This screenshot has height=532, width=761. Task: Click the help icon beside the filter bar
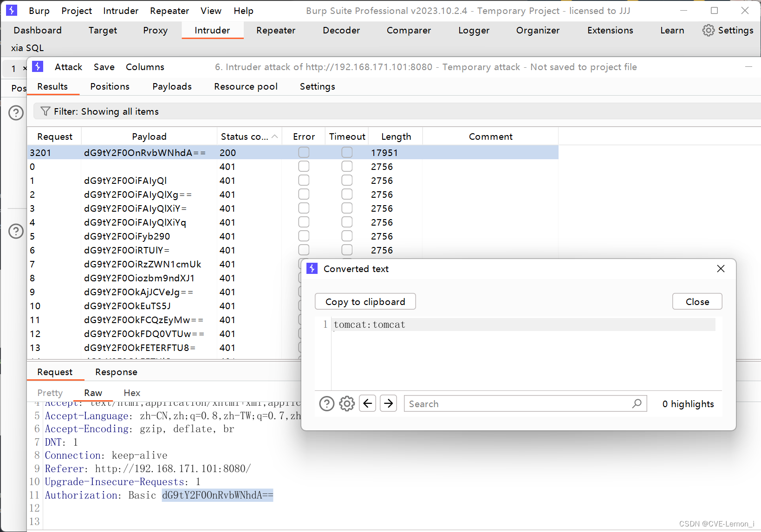[16, 113]
